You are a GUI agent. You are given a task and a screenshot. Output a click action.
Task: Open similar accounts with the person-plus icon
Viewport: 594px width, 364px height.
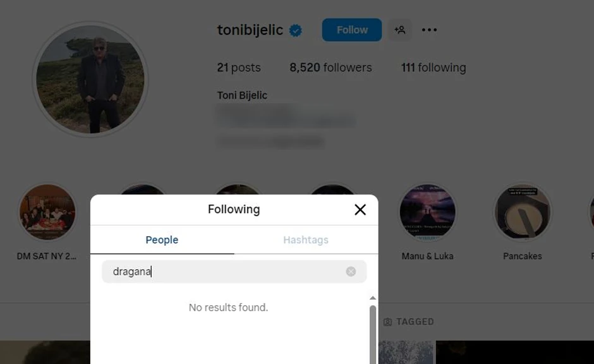tap(401, 30)
